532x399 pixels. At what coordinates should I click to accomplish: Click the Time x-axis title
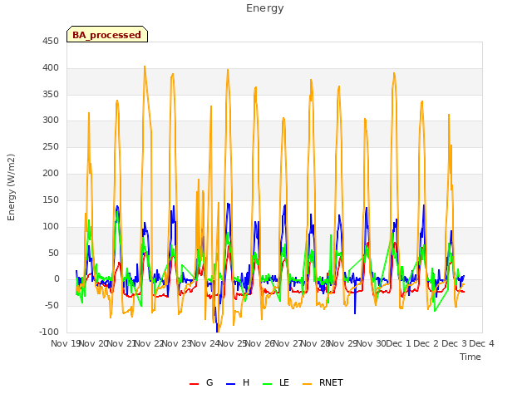coord(470,357)
